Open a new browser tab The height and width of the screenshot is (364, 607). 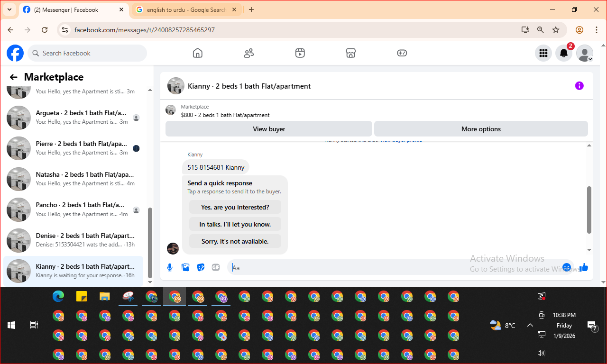tap(251, 9)
